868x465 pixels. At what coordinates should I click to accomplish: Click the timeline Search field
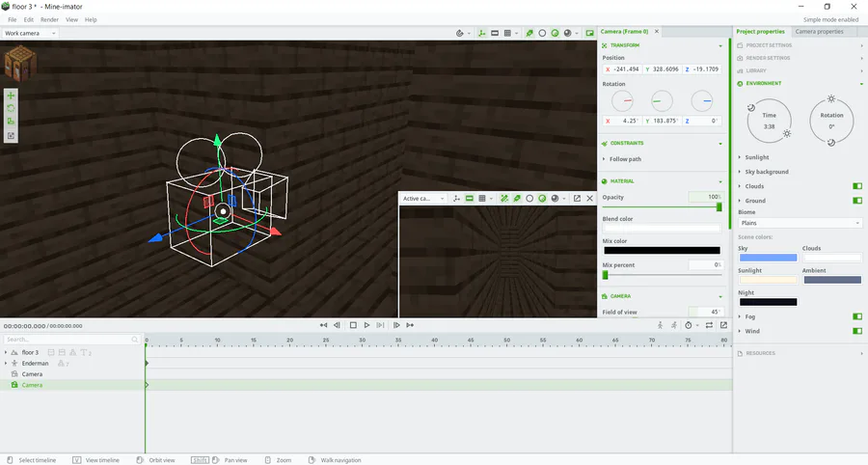(x=71, y=340)
